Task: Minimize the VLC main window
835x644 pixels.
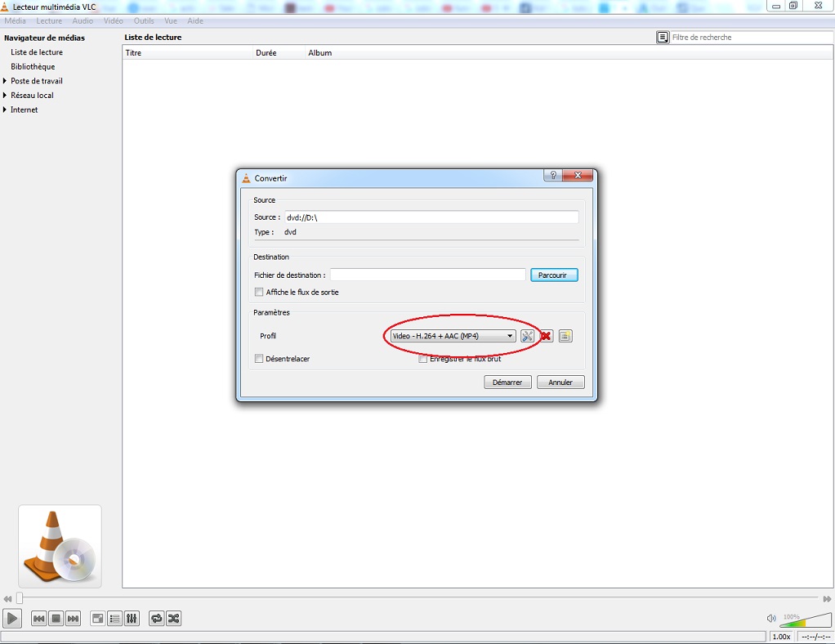Action: click(776, 6)
